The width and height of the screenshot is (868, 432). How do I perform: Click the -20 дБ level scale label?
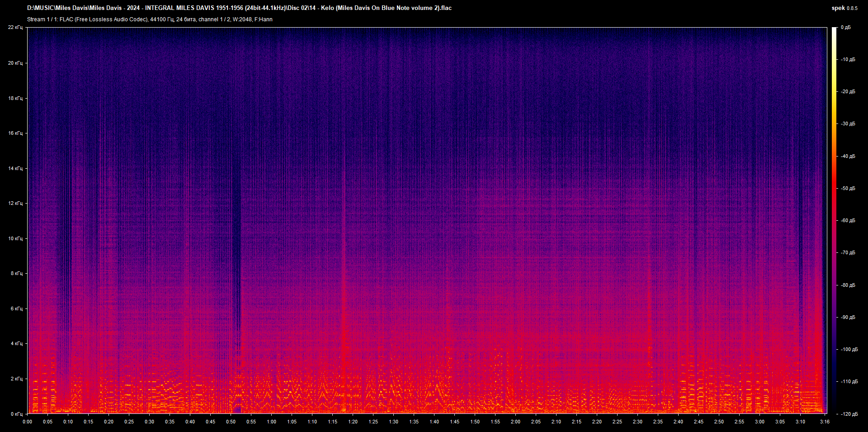click(x=847, y=91)
